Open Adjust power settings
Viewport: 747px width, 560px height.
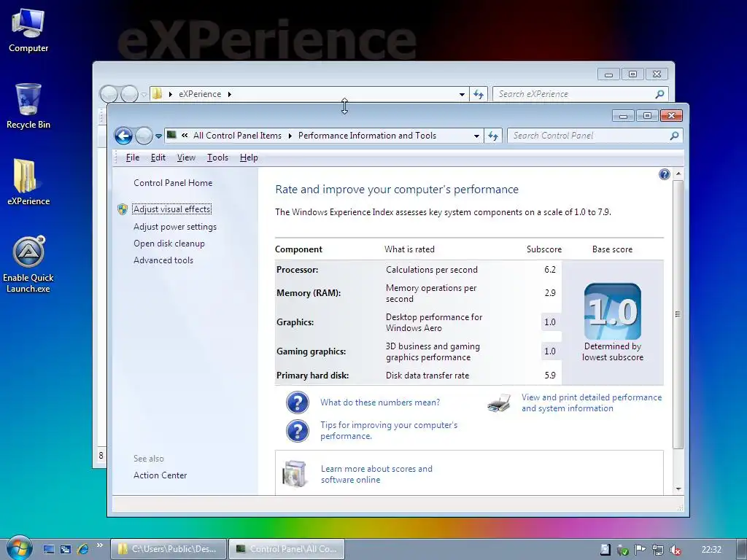pos(175,227)
